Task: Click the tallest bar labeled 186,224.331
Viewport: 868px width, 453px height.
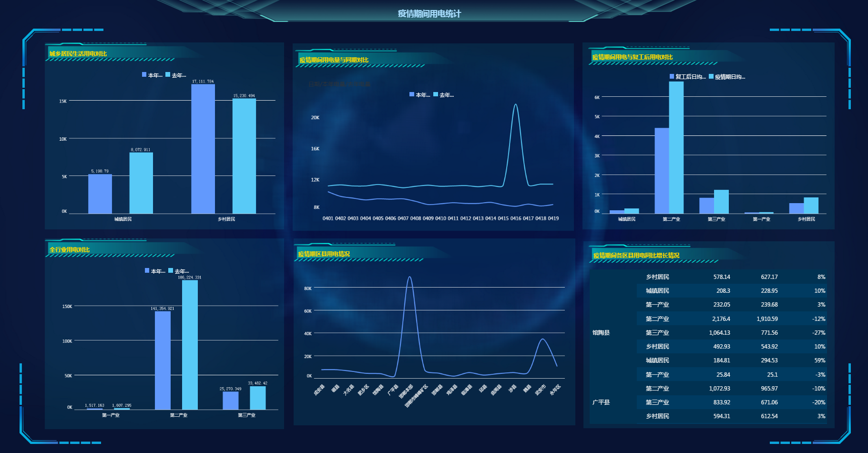Action: 190,344
